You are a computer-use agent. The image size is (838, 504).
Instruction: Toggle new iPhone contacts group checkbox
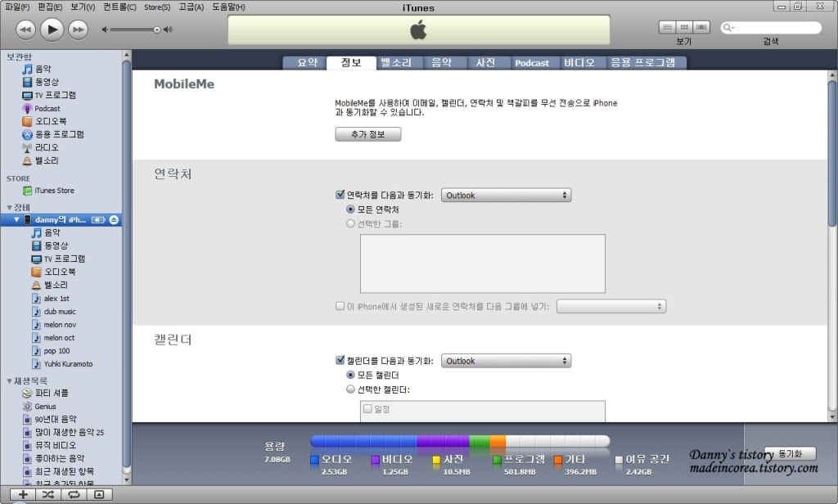pyautogui.click(x=340, y=306)
